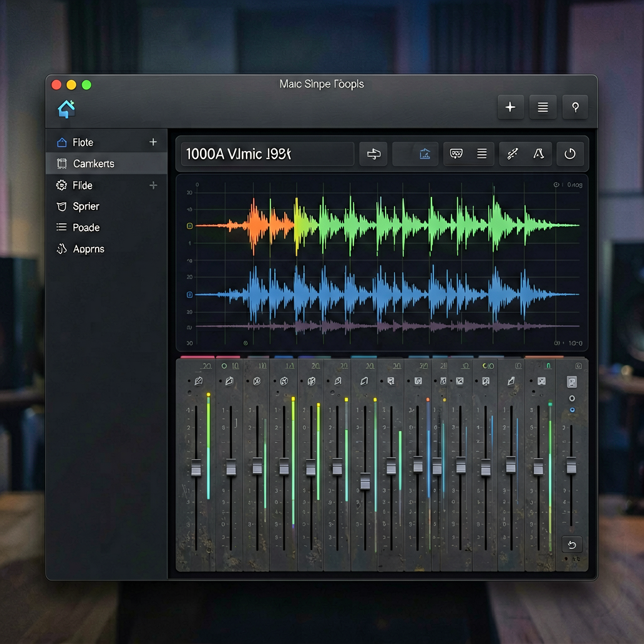Click the pen icon on the first mixer channel

[x=198, y=381]
